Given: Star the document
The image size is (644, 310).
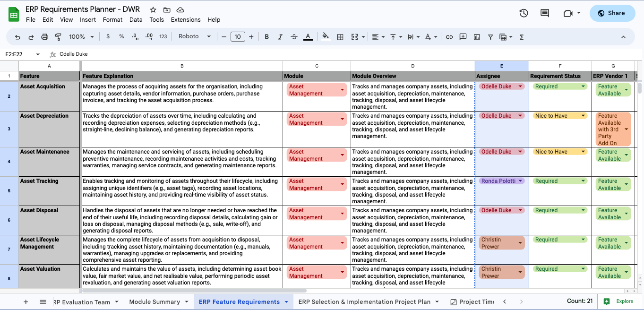Looking at the screenshot, I should click(x=153, y=9).
